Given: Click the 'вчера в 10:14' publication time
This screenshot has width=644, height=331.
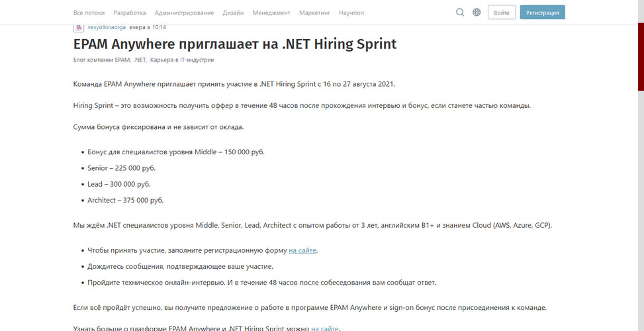Looking at the screenshot, I should click(148, 28).
